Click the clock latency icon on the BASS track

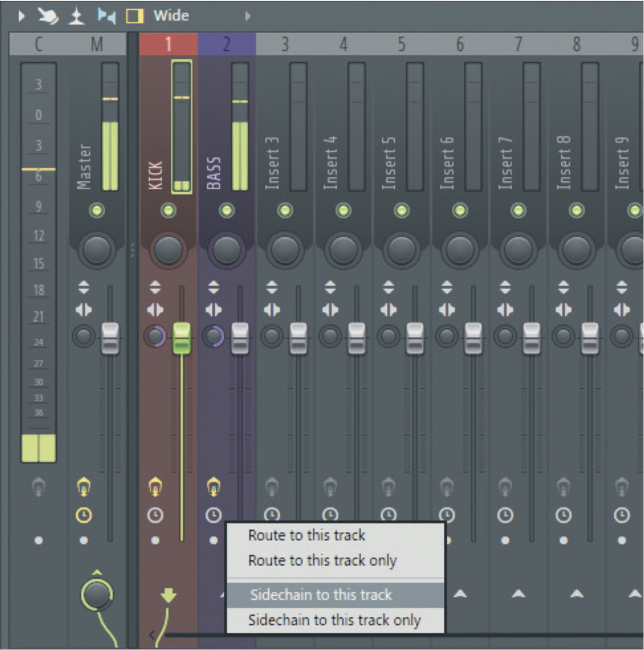pyautogui.click(x=213, y=516)
